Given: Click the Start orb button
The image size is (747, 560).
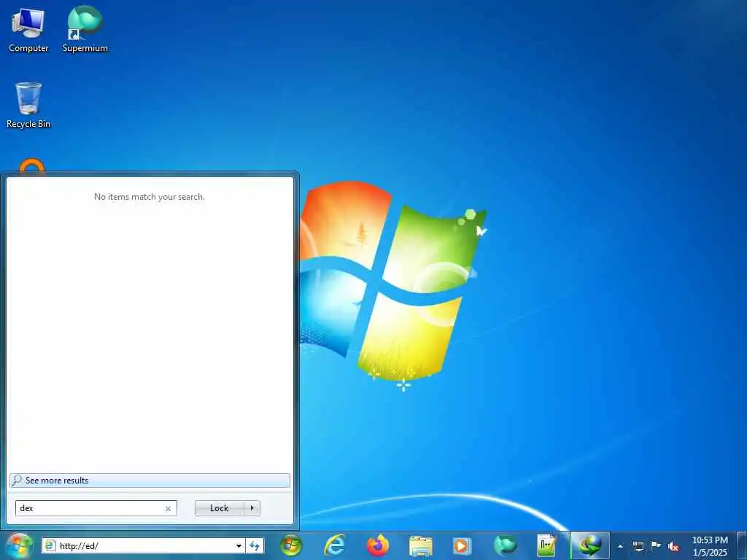Looking at the screenshot, I should click(x=20, y=545).
